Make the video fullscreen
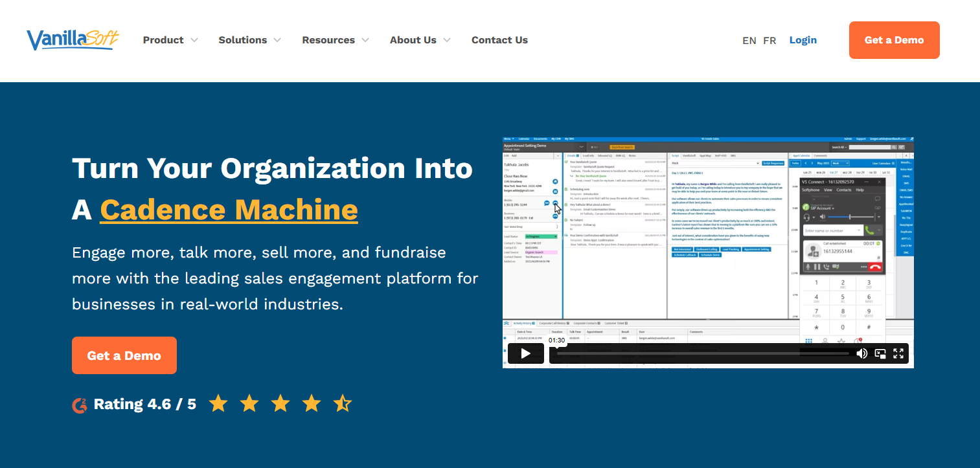 click(898, 353)
